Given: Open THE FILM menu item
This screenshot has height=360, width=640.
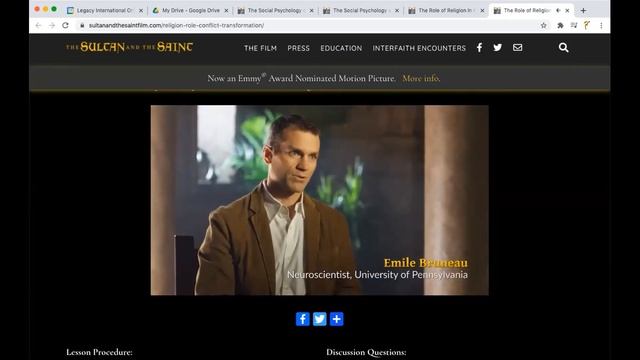Looking at the screenshot, I should tap(260, 48).
